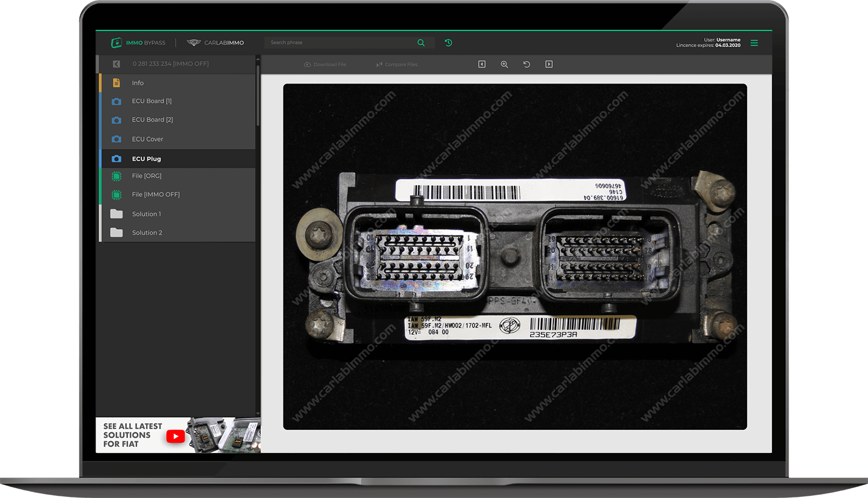
Task: Open the history clock icon
Action: tap(449, 43)
